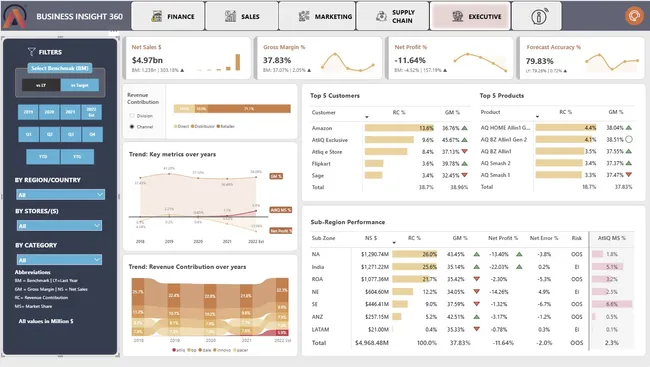
Task: Click the Business Insight 360 logo
Action: (15, 16)
